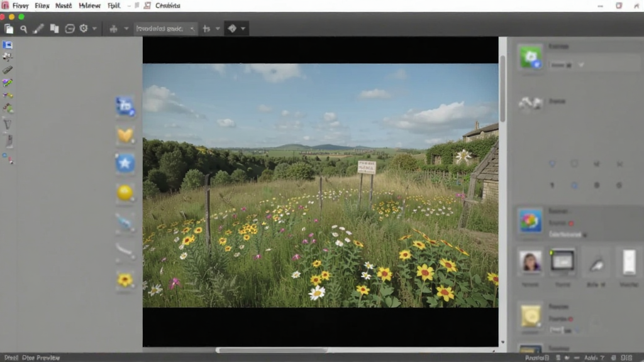Screen dimensions: 644x362
Task: Select the yellow flower icon left of the canvas
Action: coord(125,280)
